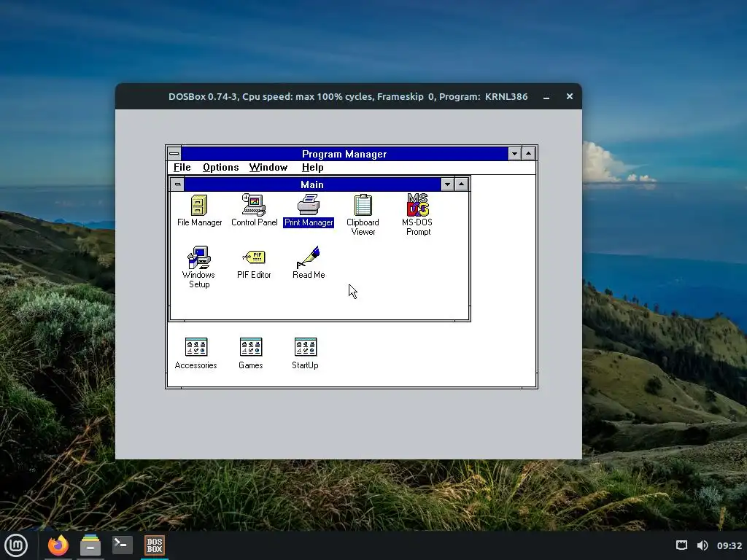This screenshot has height=560, width=747.
Task: Maximize the Main group window
Action: pyautogui.click(x=462, y=184)
